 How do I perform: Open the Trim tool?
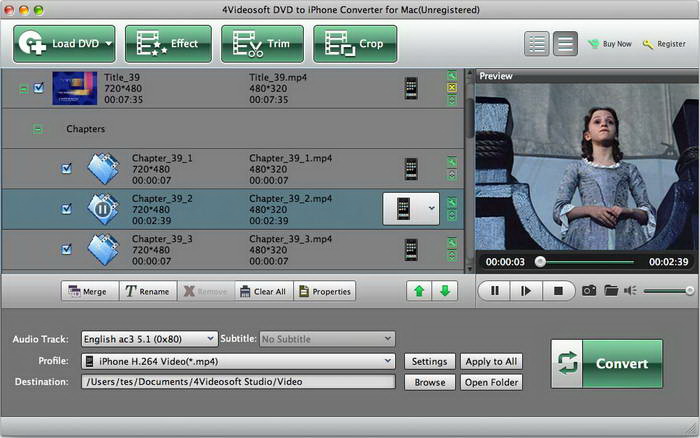[x=262, y=44]
